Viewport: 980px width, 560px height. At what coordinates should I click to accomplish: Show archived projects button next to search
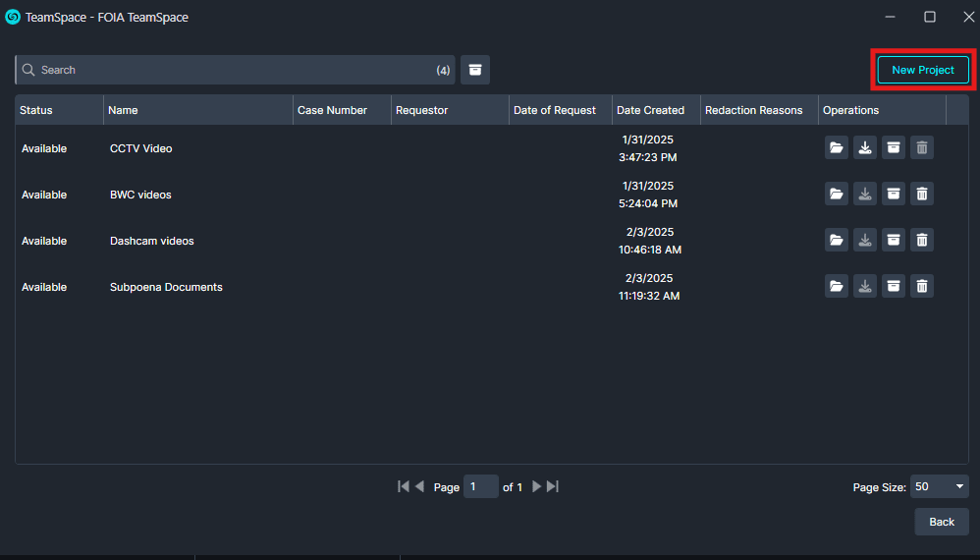pos(475,70)
